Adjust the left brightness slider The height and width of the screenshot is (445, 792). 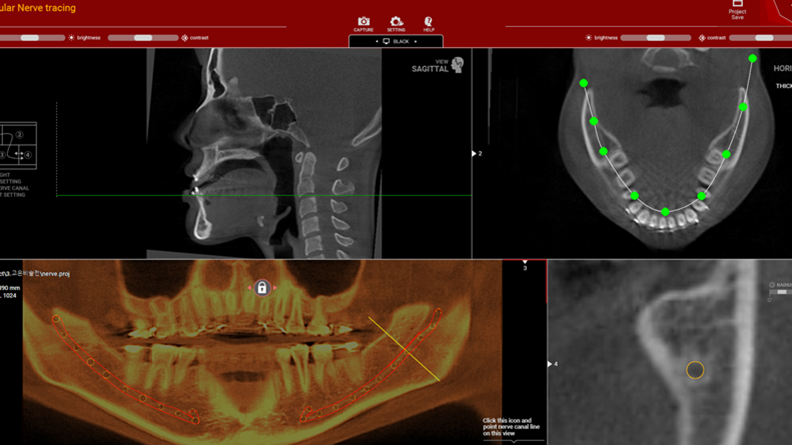pos(30,38)
